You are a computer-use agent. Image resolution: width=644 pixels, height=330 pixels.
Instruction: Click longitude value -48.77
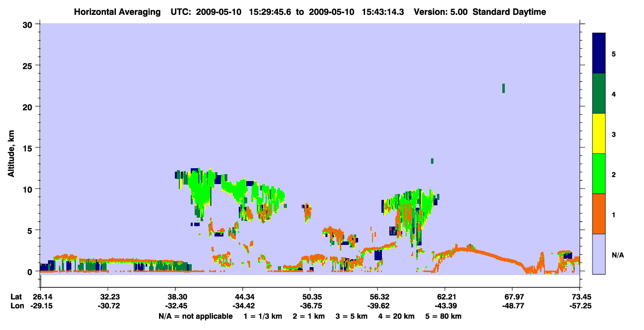pos(512,306)
